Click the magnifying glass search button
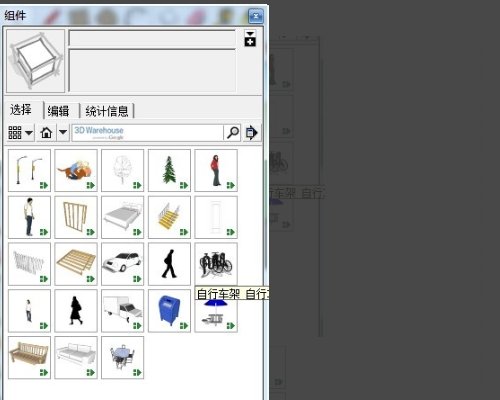The width and height of the screenshot is (500, 400). coord(233,133)
